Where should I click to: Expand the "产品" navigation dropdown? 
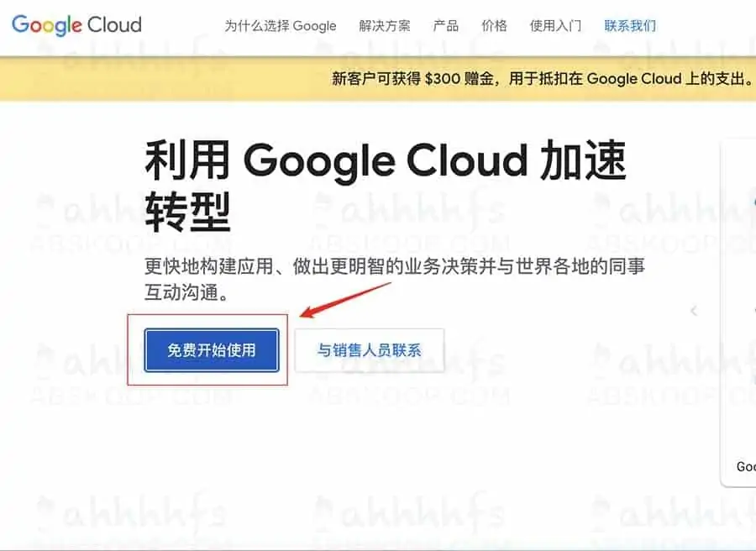point(445,26)
